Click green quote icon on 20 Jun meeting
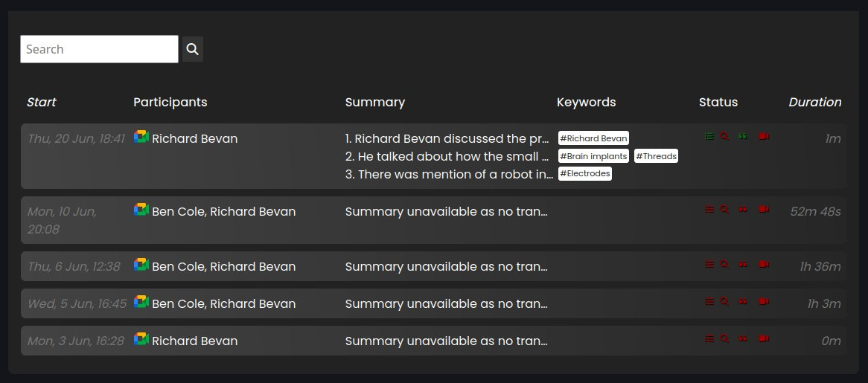868x383 pixels. (743, 137)
